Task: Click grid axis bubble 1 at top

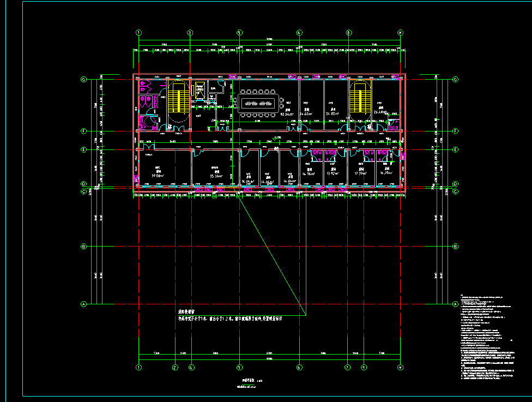Action: point(139,33)
